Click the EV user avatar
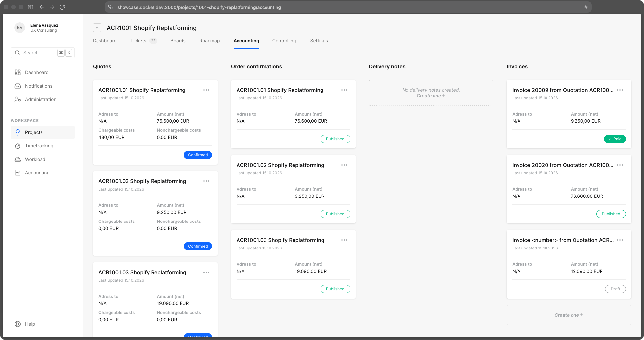644x340 pixels. click(x=20, y=28)
